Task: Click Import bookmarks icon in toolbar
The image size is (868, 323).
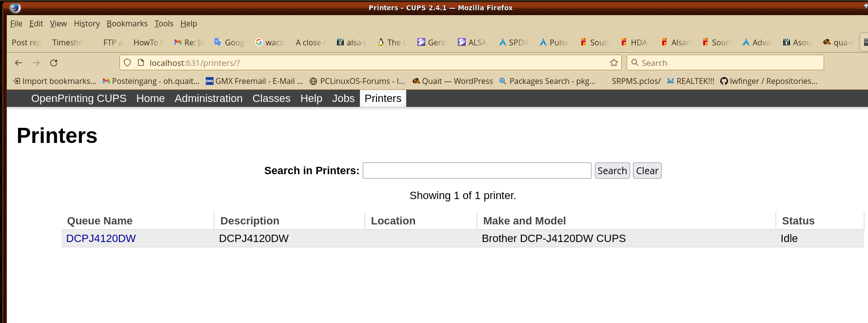Action: (17, 81)
